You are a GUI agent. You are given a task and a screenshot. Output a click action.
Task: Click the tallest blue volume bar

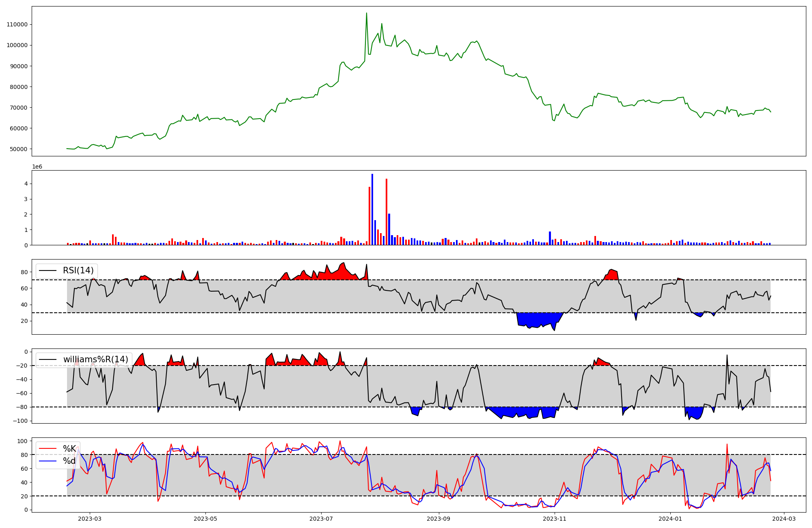click(x=372, y=210)
